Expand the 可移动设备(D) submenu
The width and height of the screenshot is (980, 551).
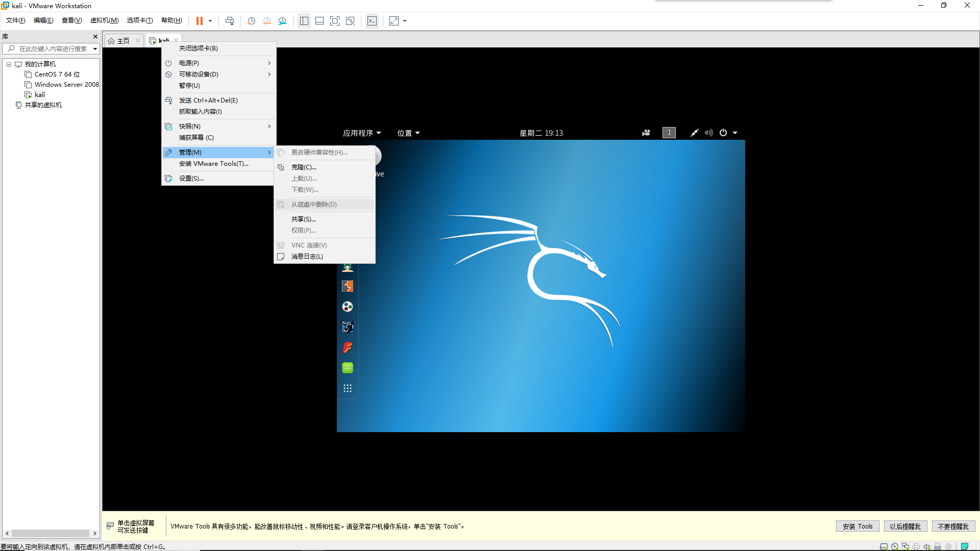[x=219, y=74]
